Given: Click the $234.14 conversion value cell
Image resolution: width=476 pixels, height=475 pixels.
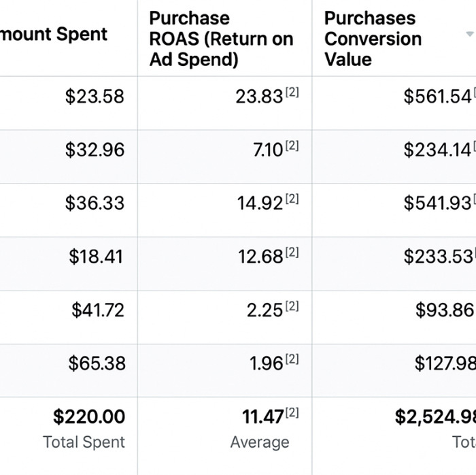Looking at the screenshot, I should [x=437, y=150].
